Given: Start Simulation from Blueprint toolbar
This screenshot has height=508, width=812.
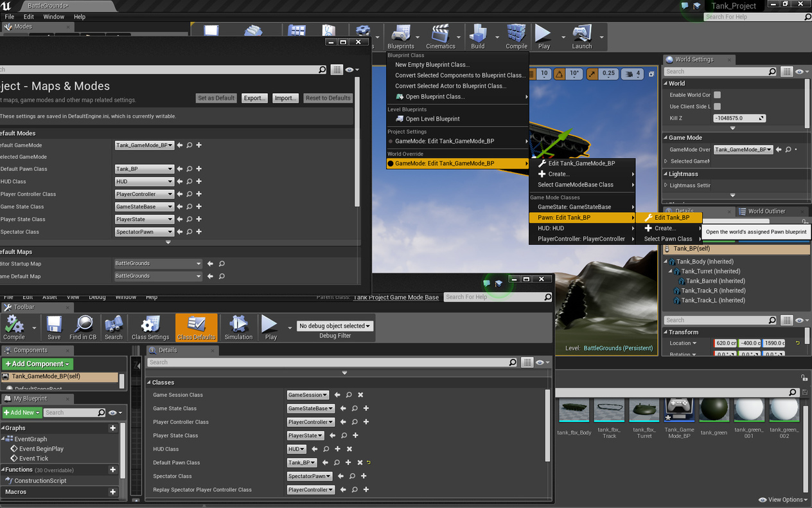Looking at the screenshot, I should (x=238, y=327).
